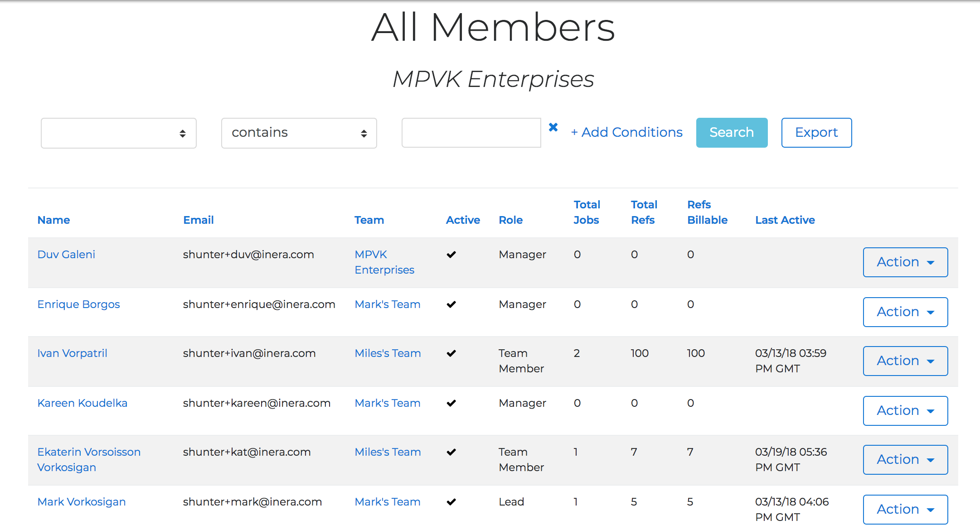The height and width of the screenshot is (530, 980).
Task: Sort table by Name column
Action: coord(53,220)
